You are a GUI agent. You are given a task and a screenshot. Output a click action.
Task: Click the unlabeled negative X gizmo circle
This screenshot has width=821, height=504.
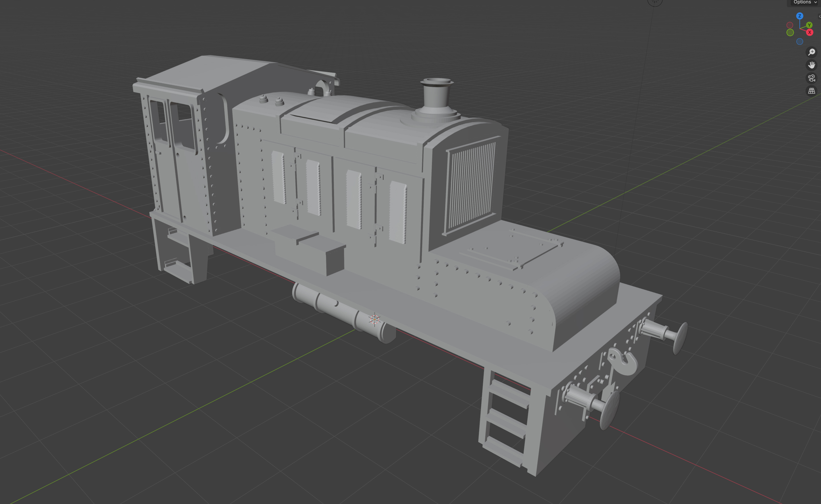[x=789, y=25]
